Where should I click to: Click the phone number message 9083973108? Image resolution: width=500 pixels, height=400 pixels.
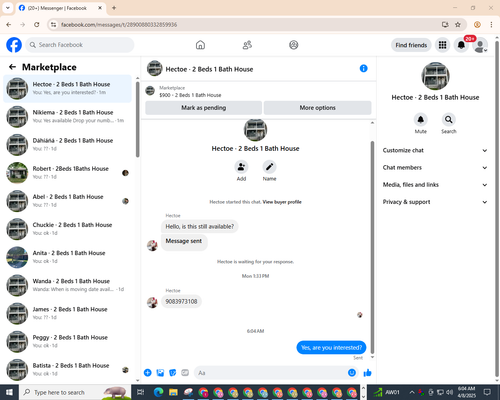tap(181, 301)
